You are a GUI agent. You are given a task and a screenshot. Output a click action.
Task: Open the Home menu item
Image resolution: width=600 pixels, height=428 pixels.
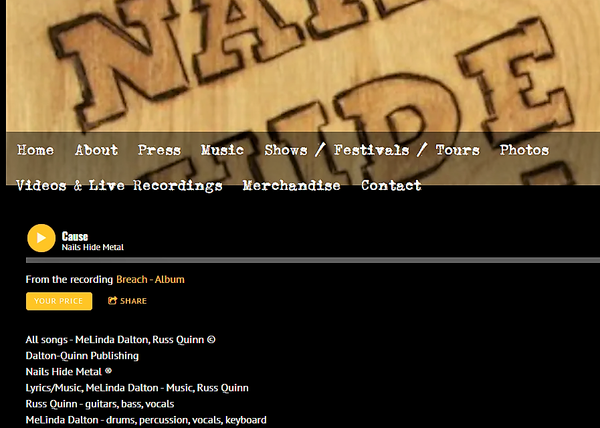click(35, 150)
